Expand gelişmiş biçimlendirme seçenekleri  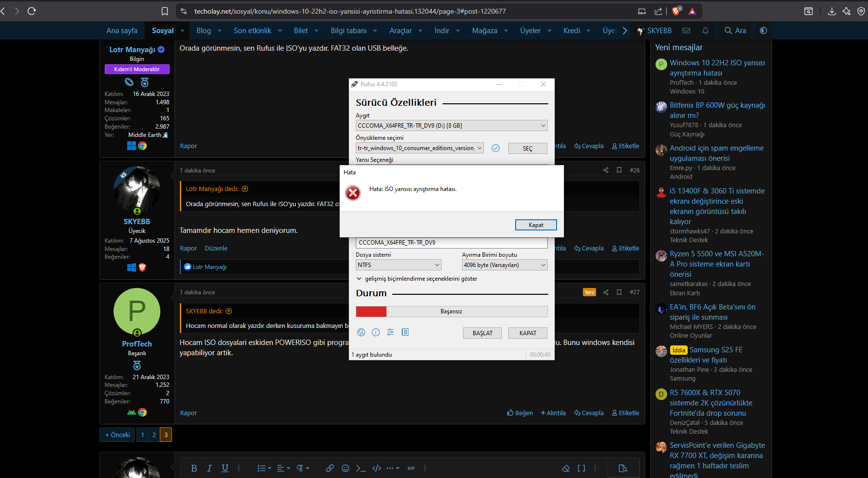(417, 279)
